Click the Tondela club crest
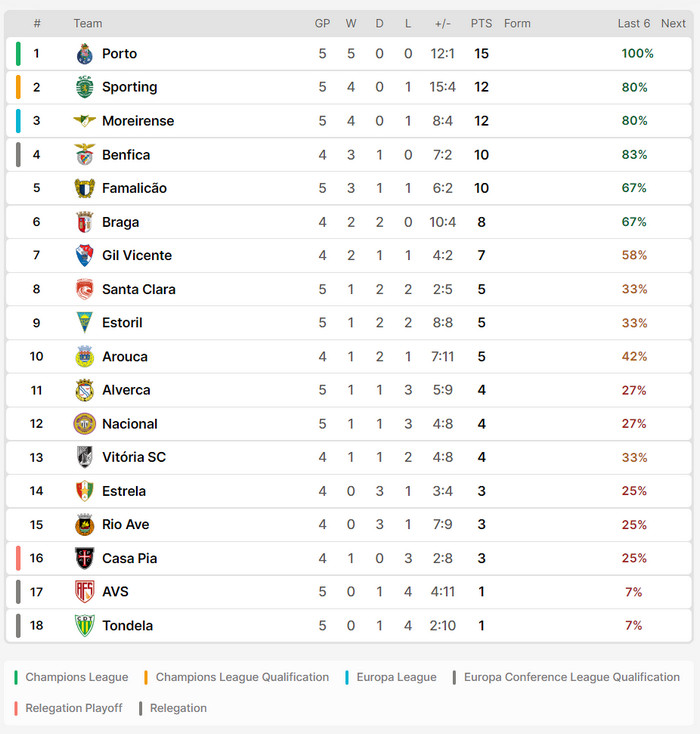Image resolution: width=700 pixels, height=734 pixels. (84, 626)
